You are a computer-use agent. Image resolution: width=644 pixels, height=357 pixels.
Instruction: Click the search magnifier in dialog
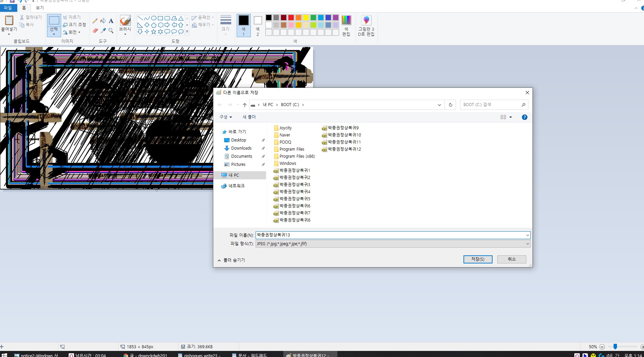point(523,105)
